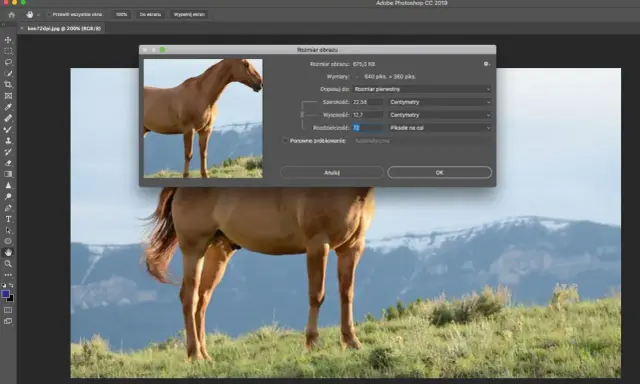Select the Eraser tool

point(8,163)
